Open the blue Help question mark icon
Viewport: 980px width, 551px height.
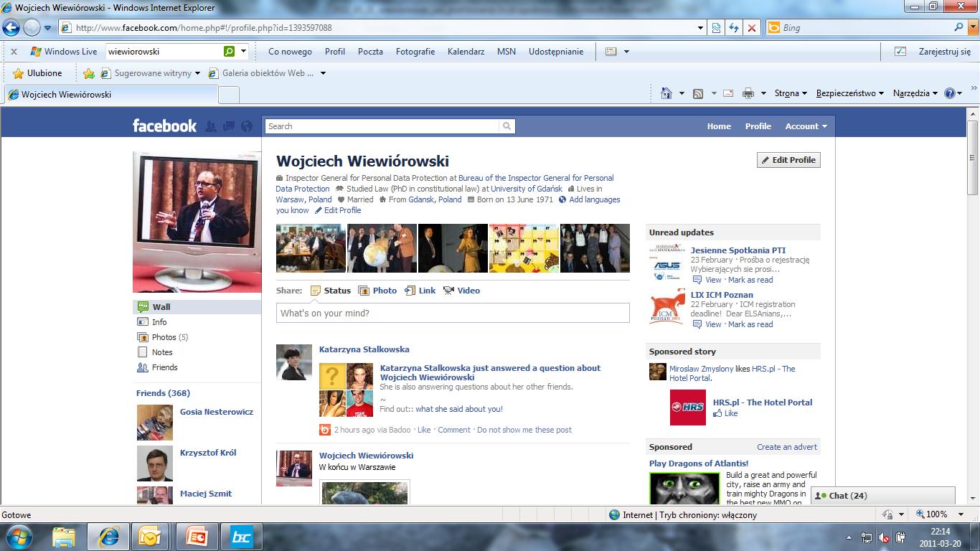950,93
